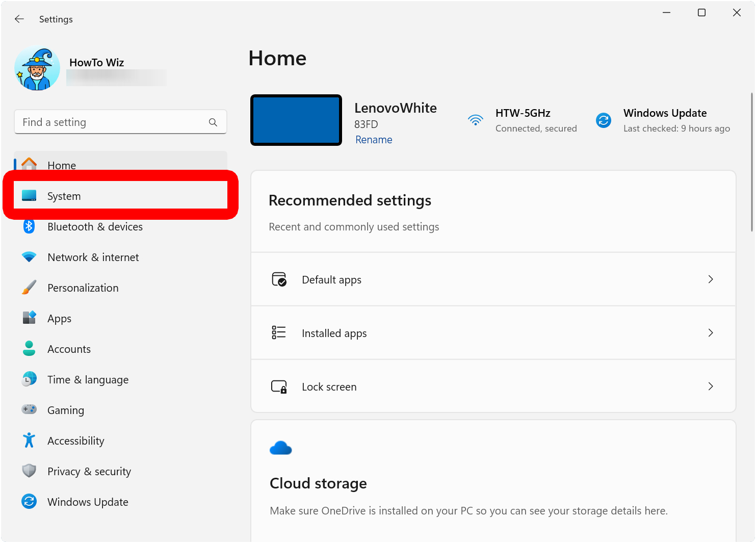Click the Wi-Fi icon beside HTW-5GHz

(475, 120)
